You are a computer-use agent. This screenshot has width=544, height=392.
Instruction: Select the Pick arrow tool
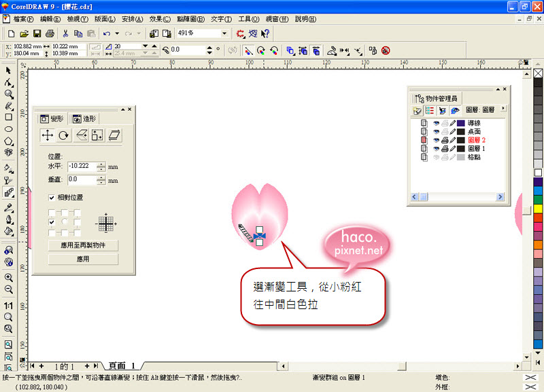click(8, 71)
